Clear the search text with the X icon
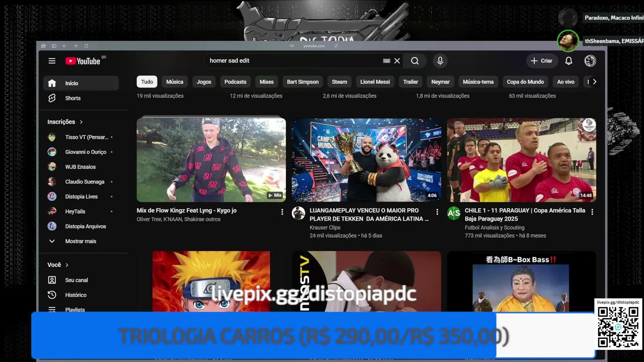Image resolution: width=644 pixels, height=362 pixels. point(397,61)
